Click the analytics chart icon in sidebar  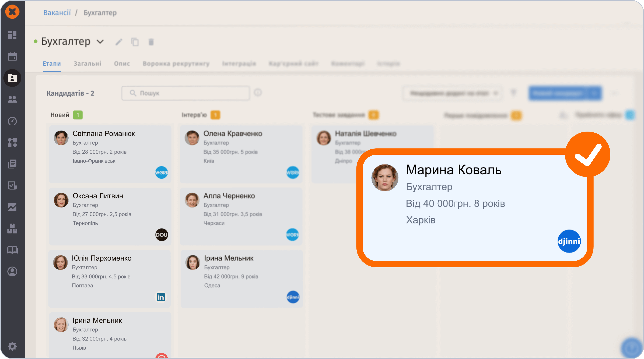click(x=12, y=207)
